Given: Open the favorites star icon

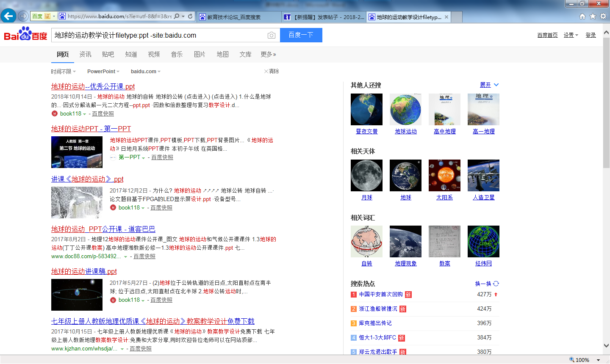Looking at the screenshot, I should (x=593, y=17).
